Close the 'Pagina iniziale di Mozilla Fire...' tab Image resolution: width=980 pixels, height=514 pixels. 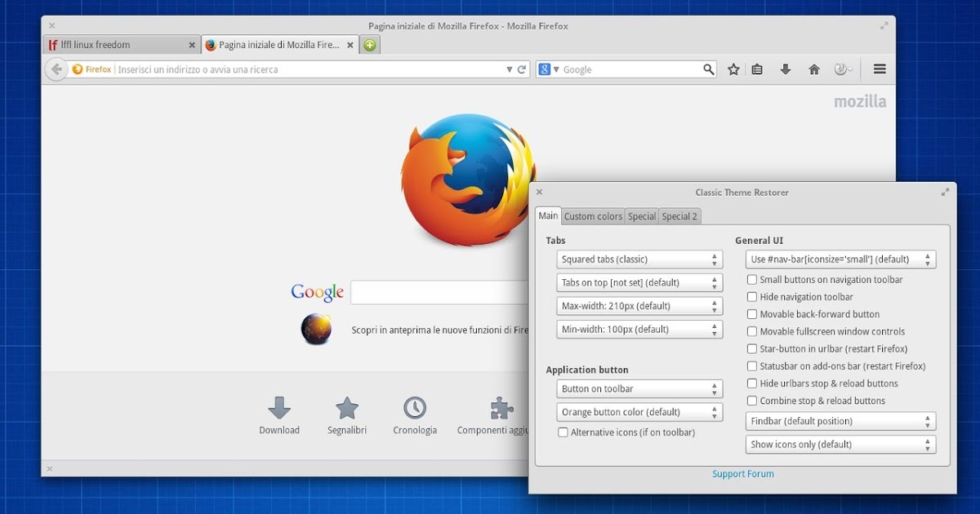pyautogui.click(x=350, y=45)
